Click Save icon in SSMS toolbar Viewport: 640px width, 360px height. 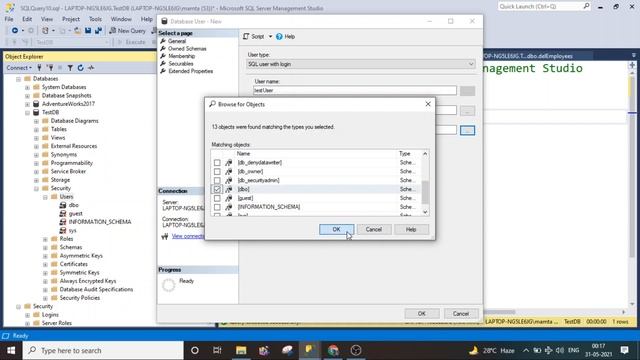tap(88, 31)
